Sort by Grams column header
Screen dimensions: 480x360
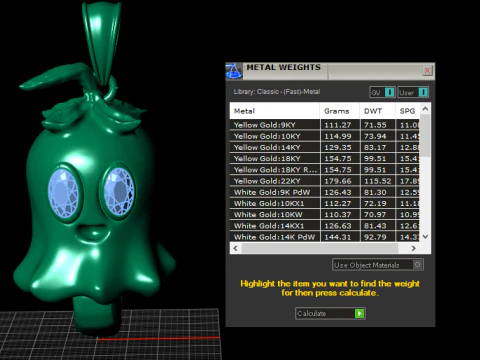tap(340, 111)
